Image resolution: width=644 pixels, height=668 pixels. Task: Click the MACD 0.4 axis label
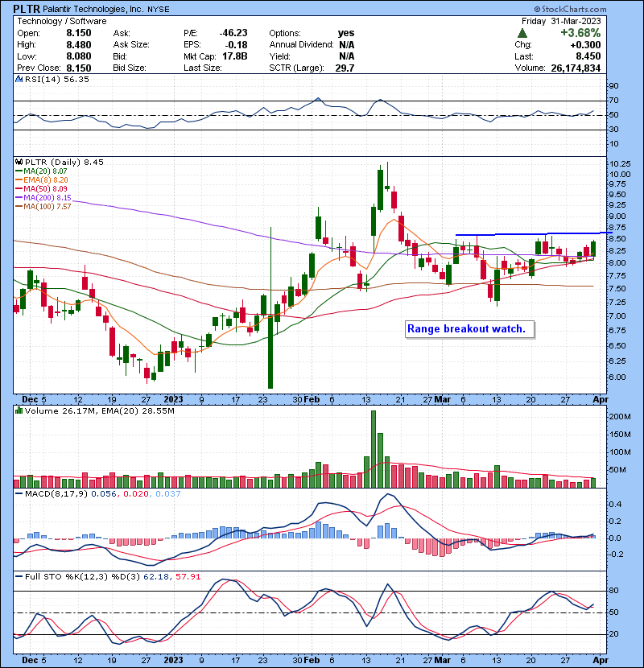pos(617,505)
